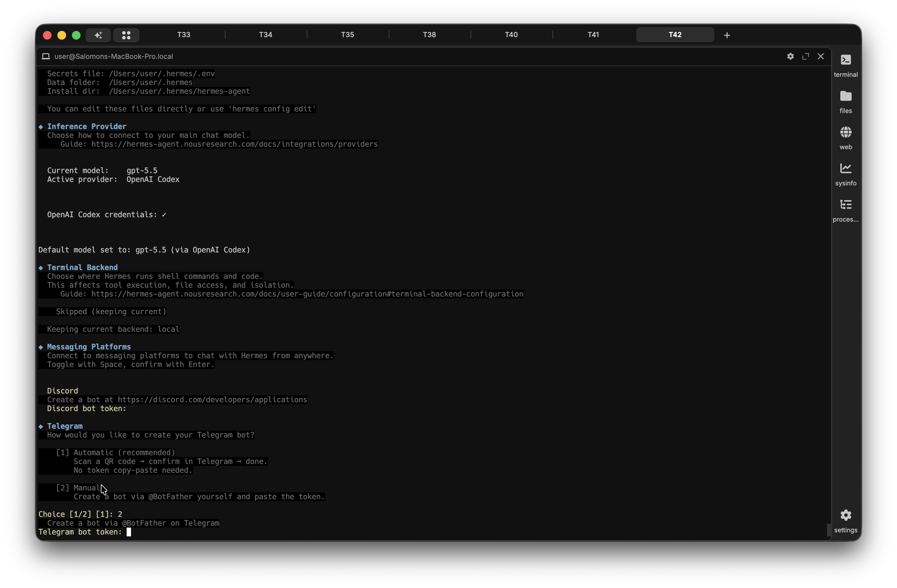
Task: Switch to the T38 tab
Action: tap(429, 35)
